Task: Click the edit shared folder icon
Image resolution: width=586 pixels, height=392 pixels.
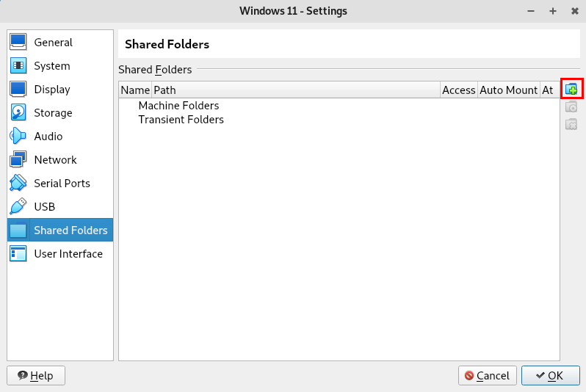Action: click(x=571, y=107)
